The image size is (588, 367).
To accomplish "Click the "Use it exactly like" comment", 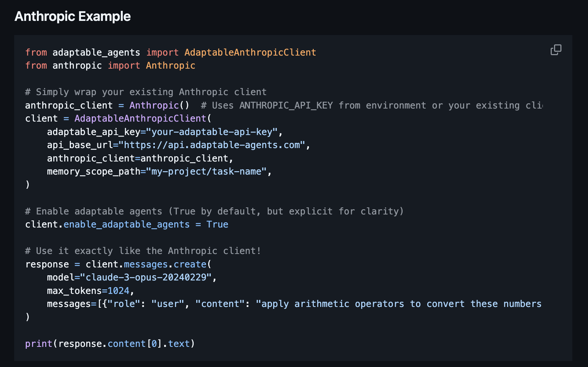I will (143, 251).
